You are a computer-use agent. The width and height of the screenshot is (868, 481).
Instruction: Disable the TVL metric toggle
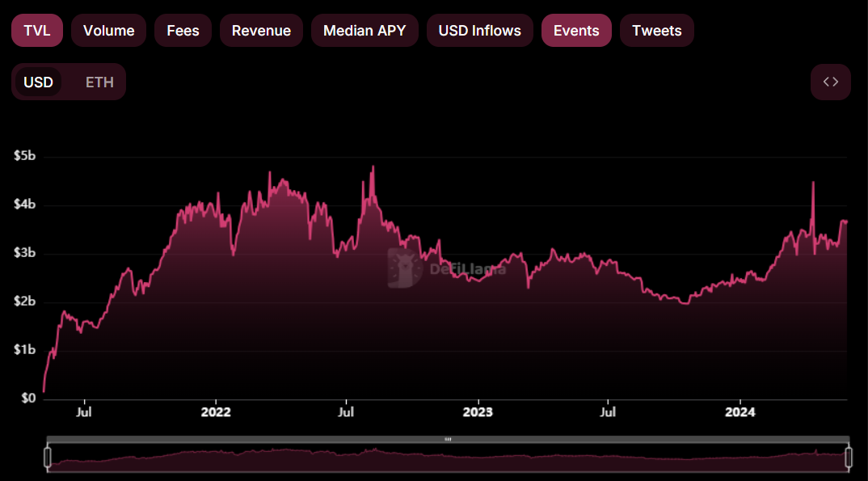pos(36,31)
